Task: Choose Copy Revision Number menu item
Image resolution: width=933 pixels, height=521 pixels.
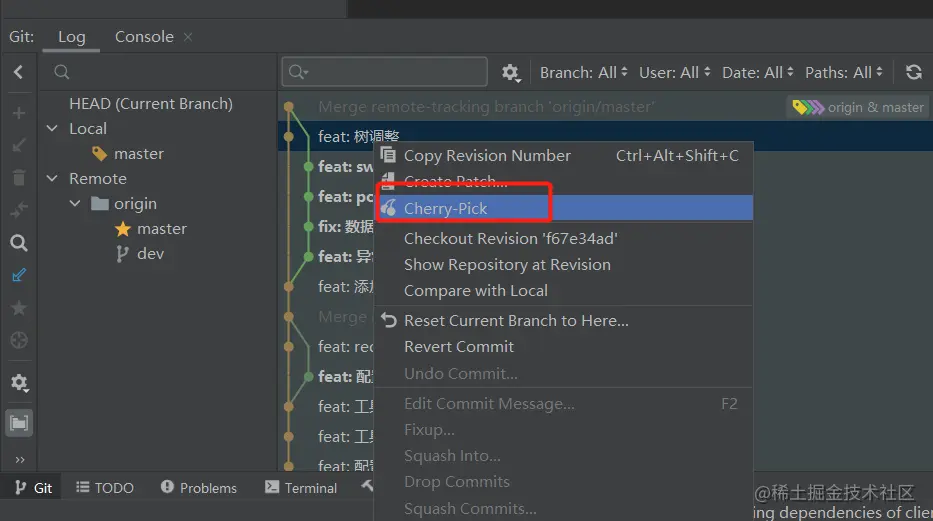Action: (x=563, y=155)
